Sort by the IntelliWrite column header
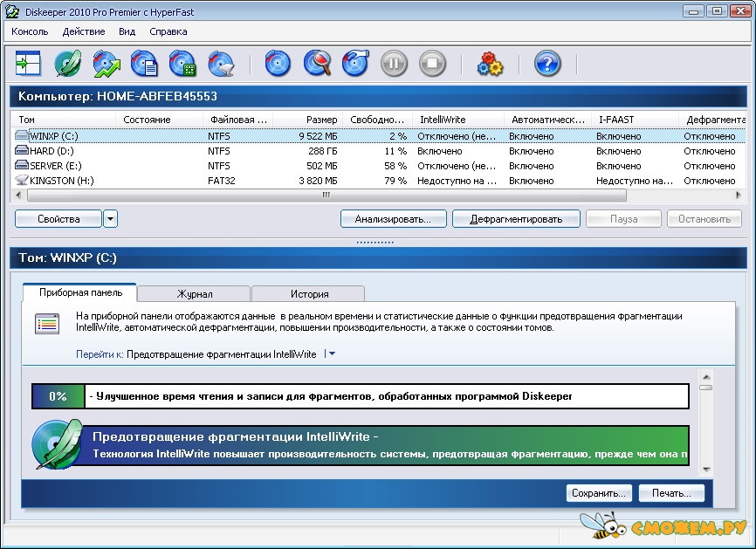 coord(457,120)
